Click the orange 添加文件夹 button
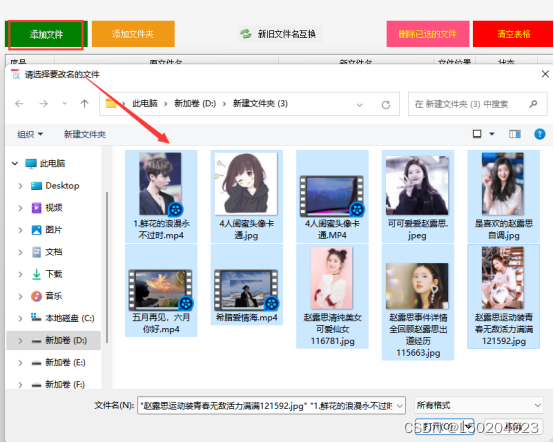554x443 pixels. click(x=133, y=34)
